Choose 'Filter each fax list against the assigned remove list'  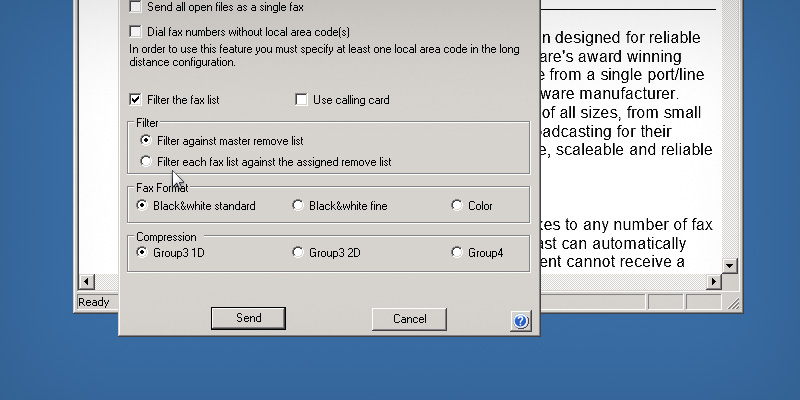(146, 161)
